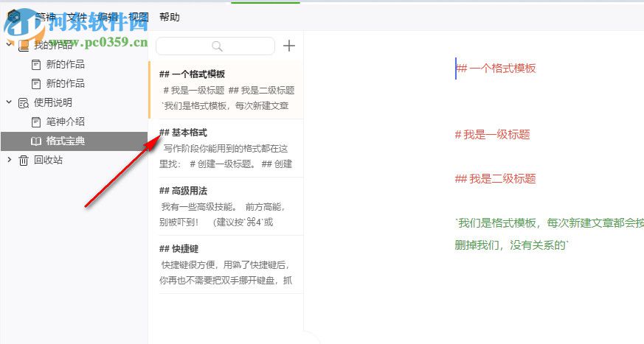This screenshot has width=644, height=344.
Task: Click preview text 写作阶段你能用到的格式都在这
Action: (226, 148)
